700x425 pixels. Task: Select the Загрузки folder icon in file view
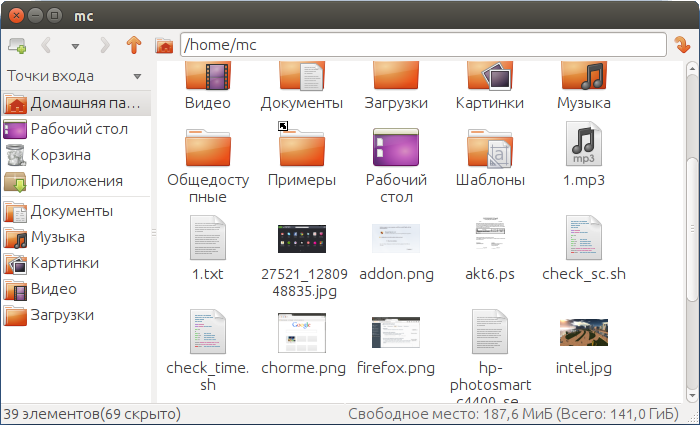click(x=396, y=76)
